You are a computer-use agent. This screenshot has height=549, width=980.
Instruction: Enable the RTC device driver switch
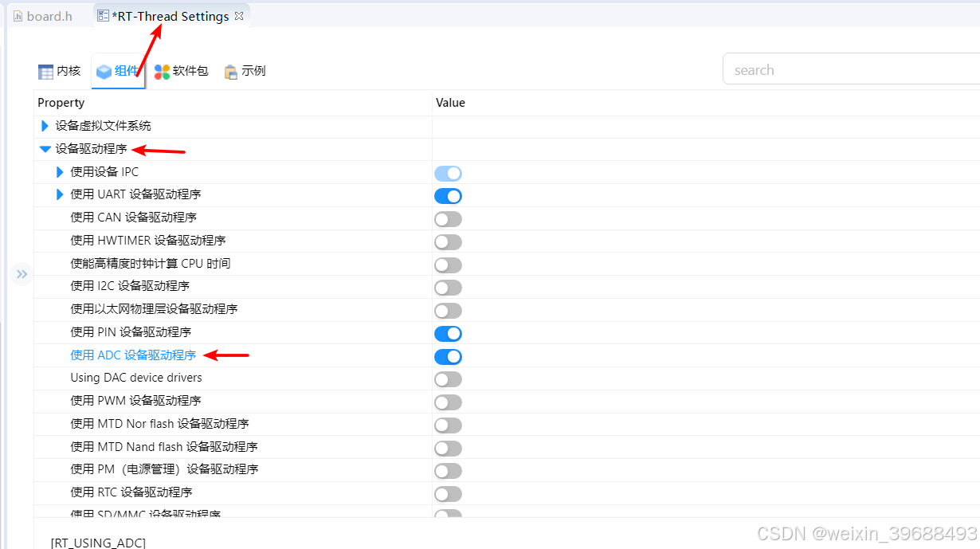pos(448,494)
